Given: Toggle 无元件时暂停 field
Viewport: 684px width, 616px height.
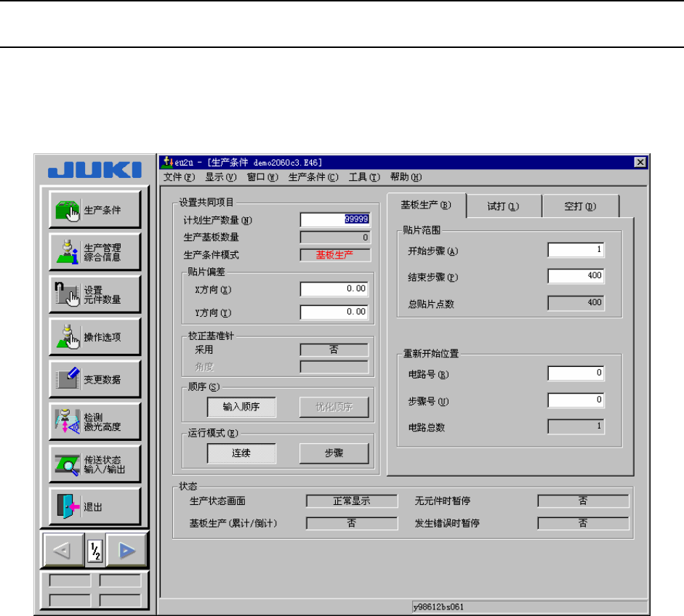Looking at the screenshot, I should [x=583, y=501].
